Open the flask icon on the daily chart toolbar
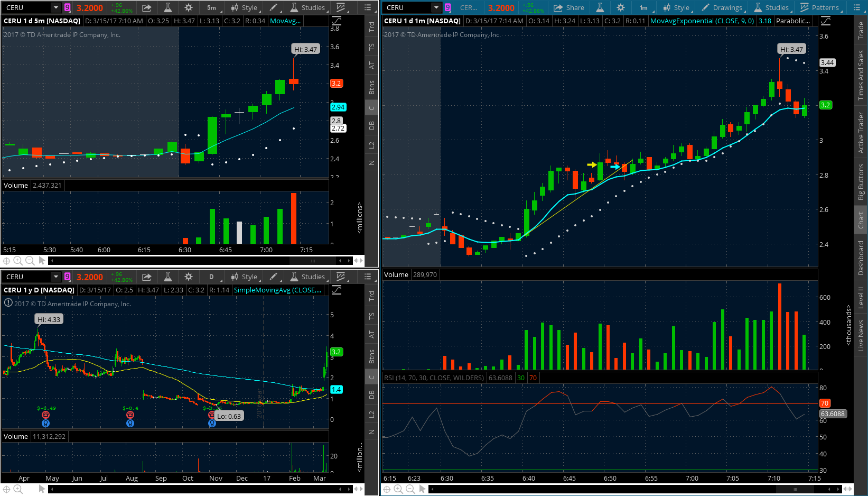 (x=168, y=277)
